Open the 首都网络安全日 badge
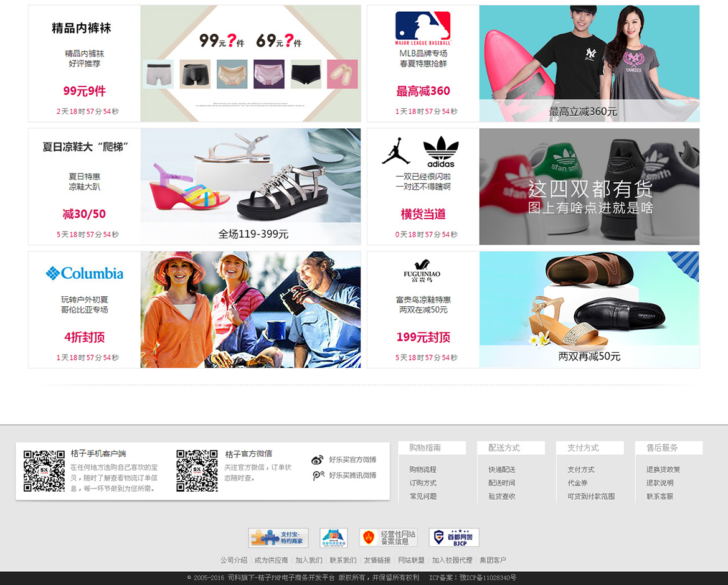The image size is (728, 585). 334,538
